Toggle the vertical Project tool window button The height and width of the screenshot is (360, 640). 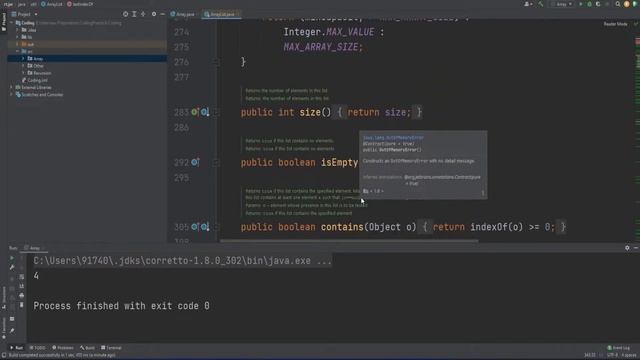click(x=4, y=22)
